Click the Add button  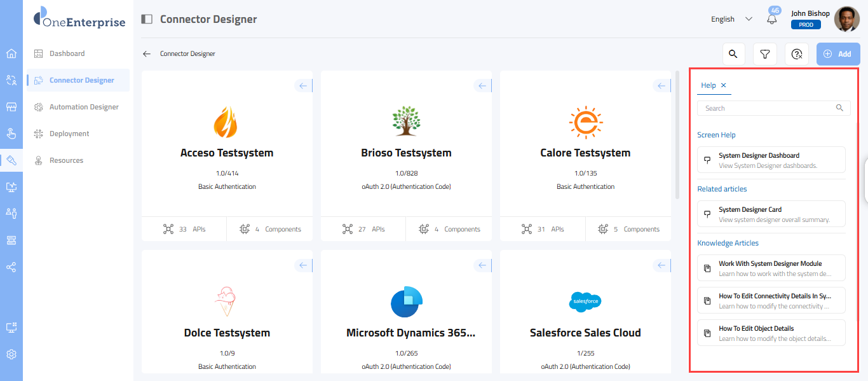tap(838, 54)
